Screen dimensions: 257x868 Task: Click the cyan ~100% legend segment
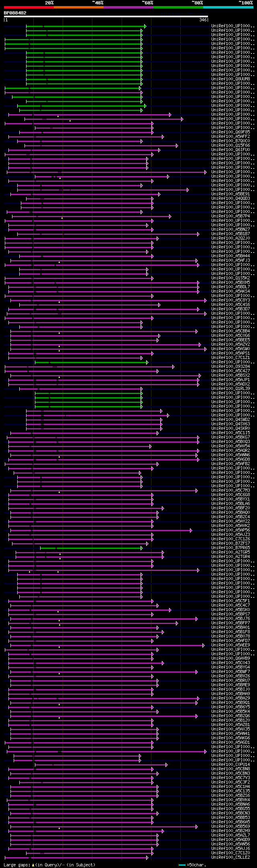tap(228, 7)
